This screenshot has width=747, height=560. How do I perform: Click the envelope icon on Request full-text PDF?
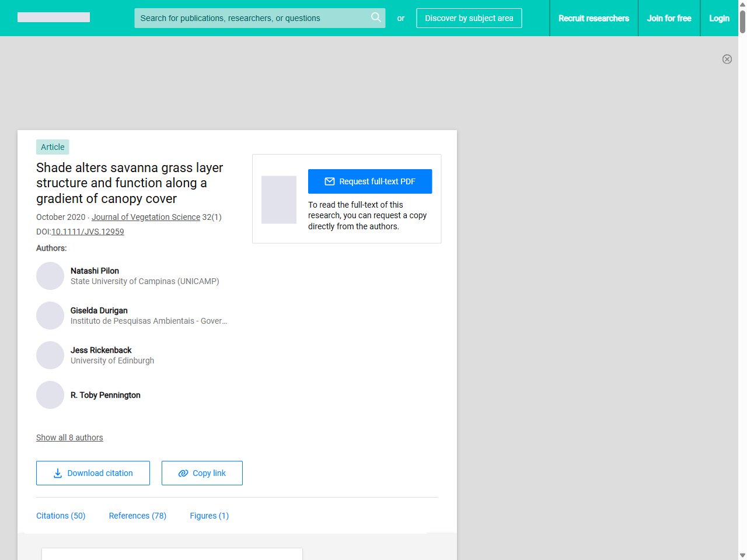(329, 181)
